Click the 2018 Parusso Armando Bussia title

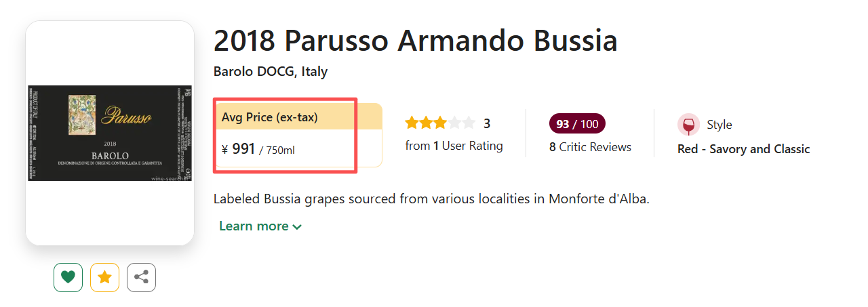tap(415, 41)
